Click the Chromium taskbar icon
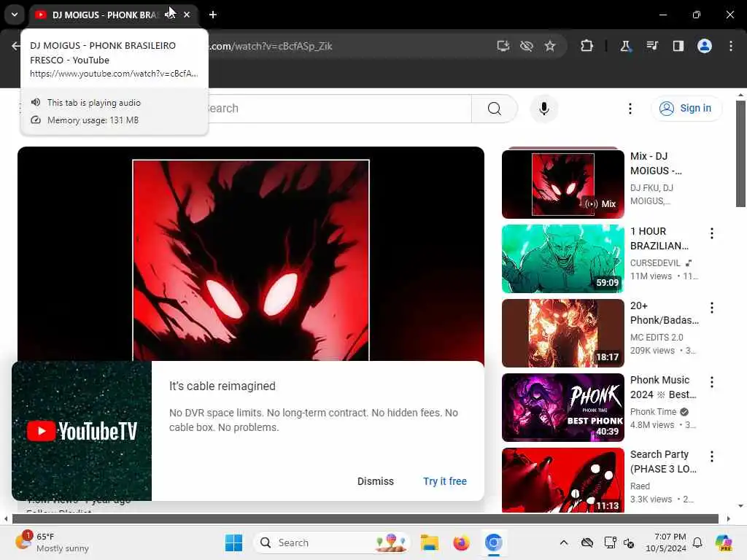The height and width of the screenshot is (560, 747). coord(494,542)
